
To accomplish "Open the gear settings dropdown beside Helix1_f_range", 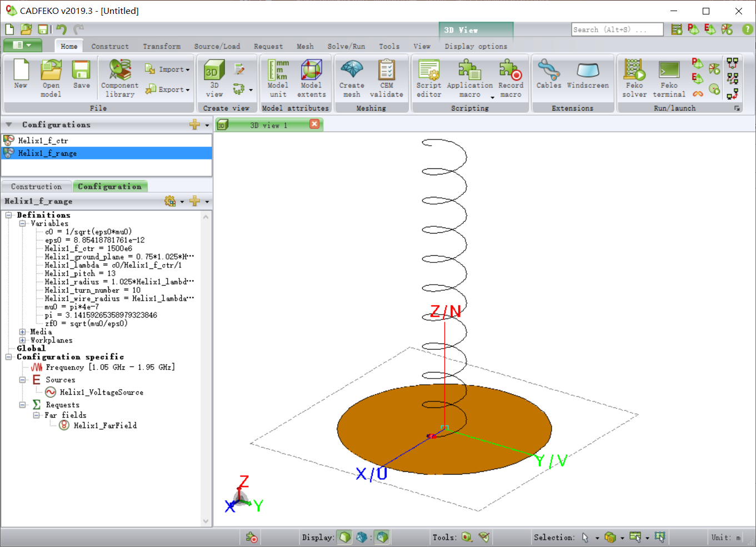I will [x=174, y=201].
